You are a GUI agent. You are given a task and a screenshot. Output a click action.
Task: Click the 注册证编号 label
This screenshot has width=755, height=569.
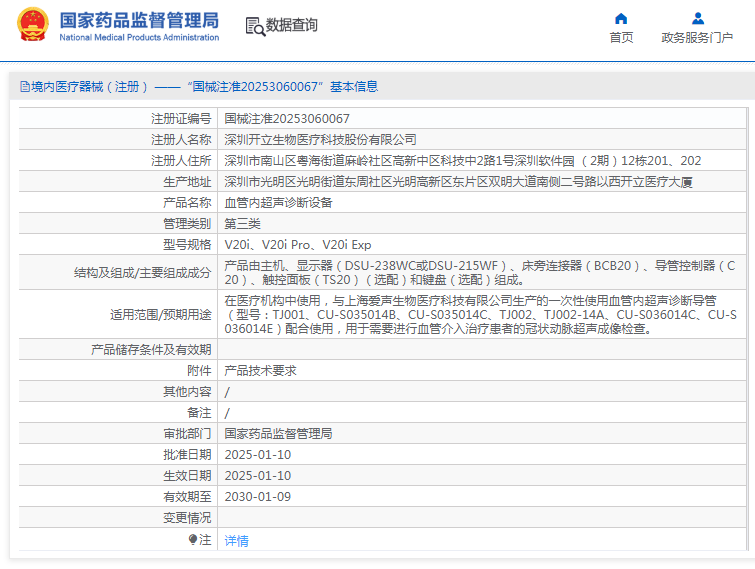click(181, 118)
